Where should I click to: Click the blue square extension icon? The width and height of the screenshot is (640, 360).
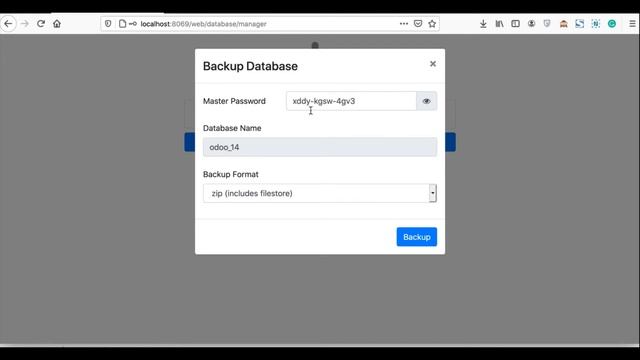pos(580,24)
